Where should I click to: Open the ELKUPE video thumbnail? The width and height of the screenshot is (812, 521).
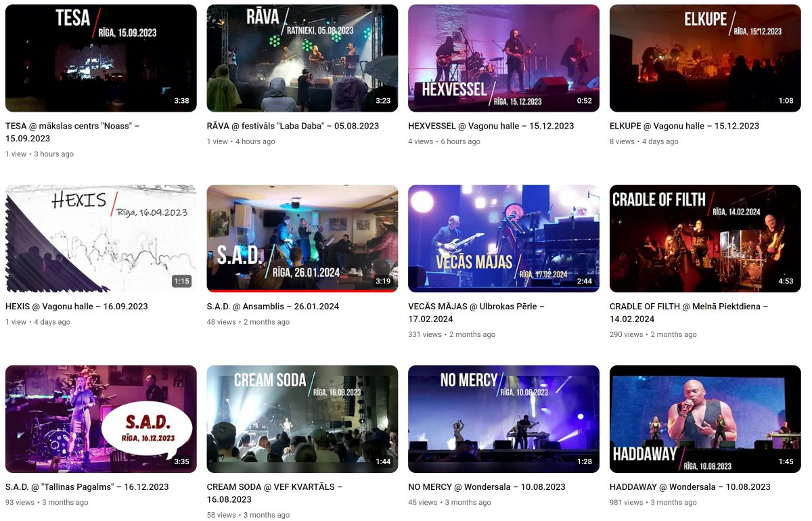point(705,58)
